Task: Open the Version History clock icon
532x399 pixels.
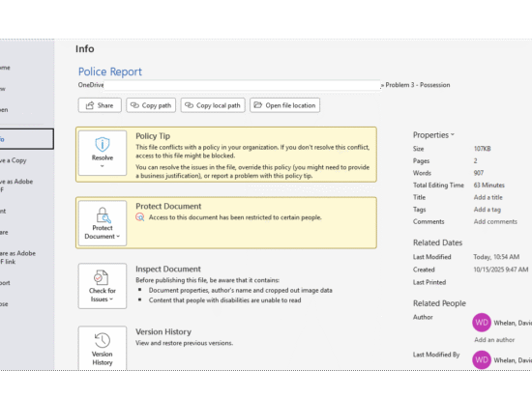Action: coord(103,340)
